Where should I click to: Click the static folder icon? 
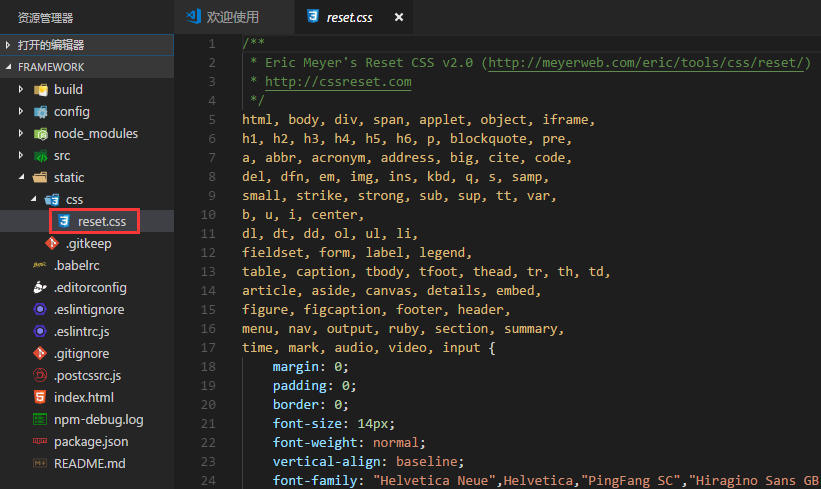[x=40, y=177]
